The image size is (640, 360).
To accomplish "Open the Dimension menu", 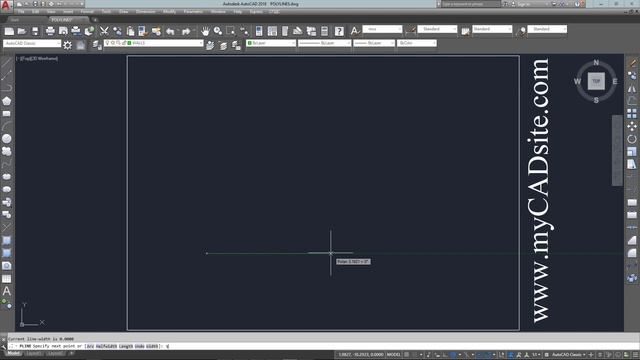I will 146,12.
